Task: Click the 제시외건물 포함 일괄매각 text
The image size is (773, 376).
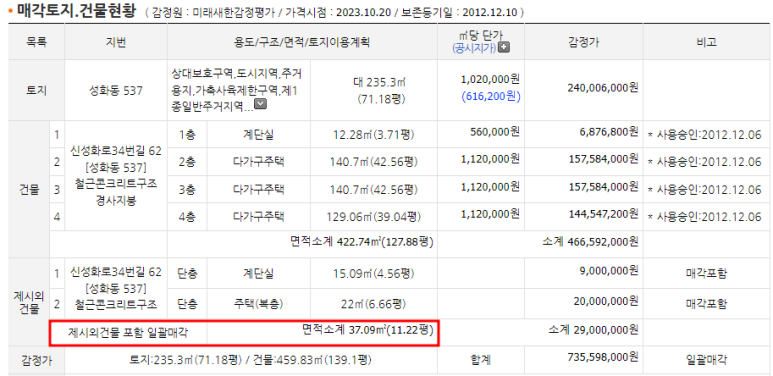Action: click(x=128, y=333)
